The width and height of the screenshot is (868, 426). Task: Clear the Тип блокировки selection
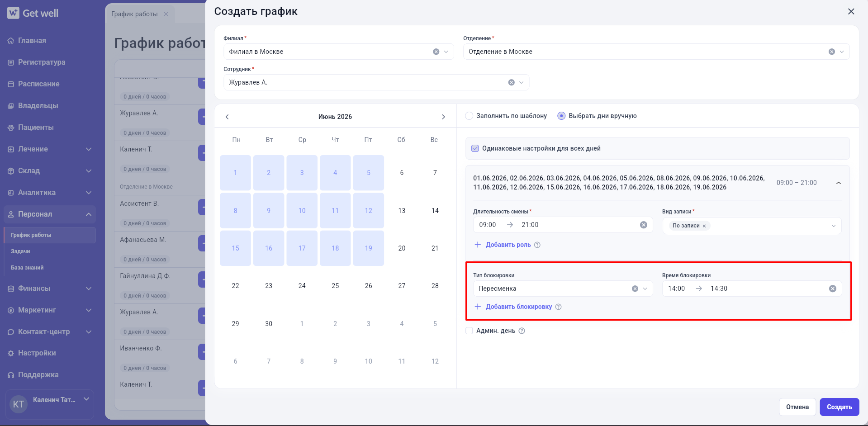pyautogui.click(x=635, y=289)
